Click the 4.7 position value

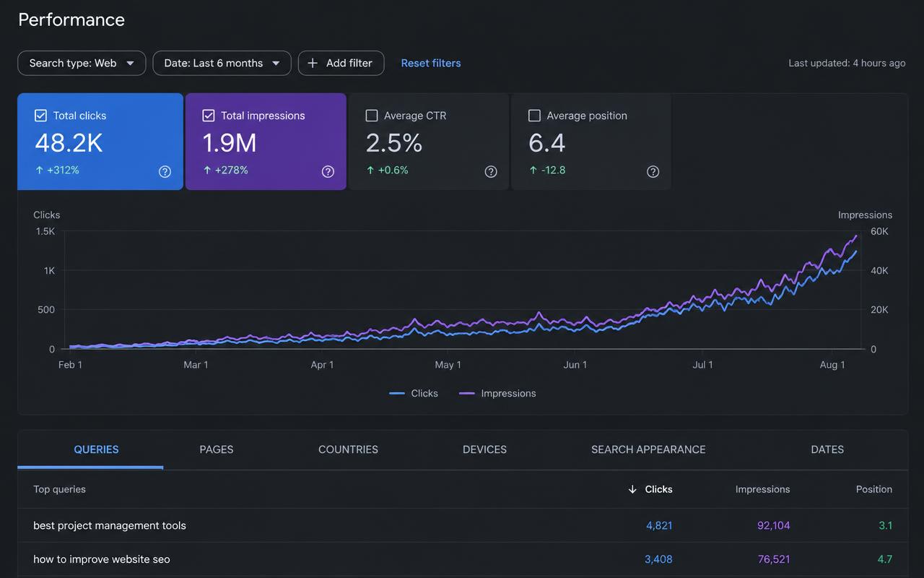885,559
